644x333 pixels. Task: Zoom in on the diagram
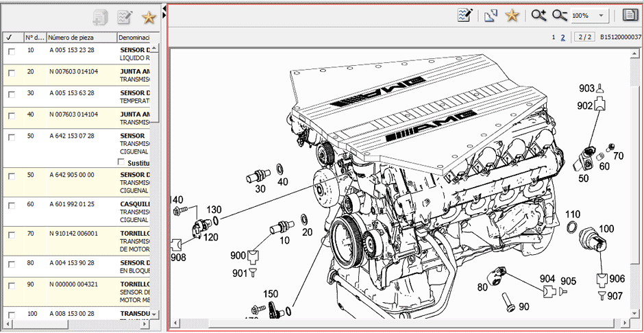(x=538, y=16)
